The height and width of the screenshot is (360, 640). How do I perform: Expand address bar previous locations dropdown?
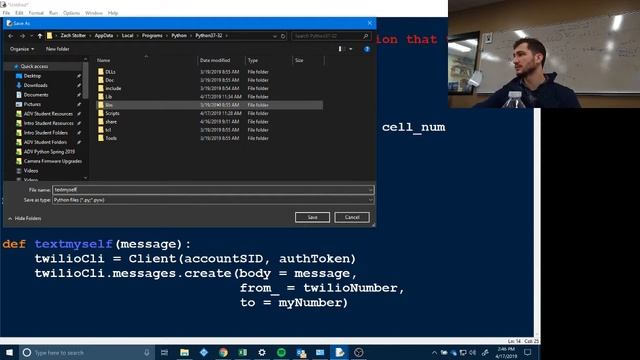[x=274, y=36]
